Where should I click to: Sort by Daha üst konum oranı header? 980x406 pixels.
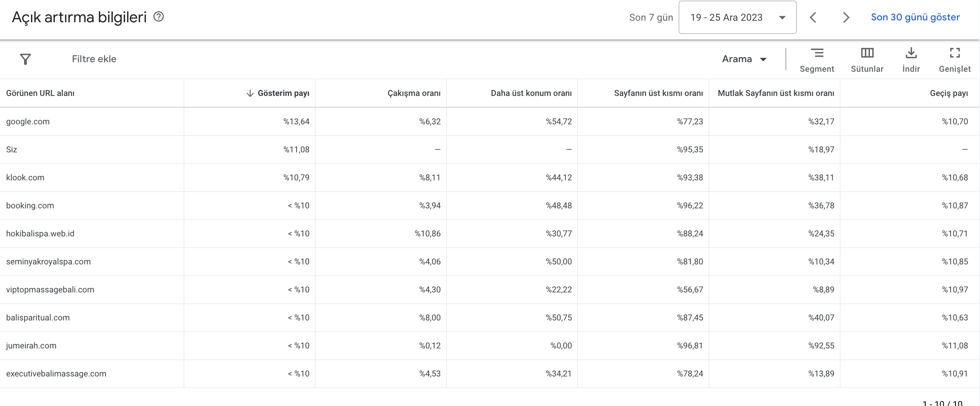[531, 93]
